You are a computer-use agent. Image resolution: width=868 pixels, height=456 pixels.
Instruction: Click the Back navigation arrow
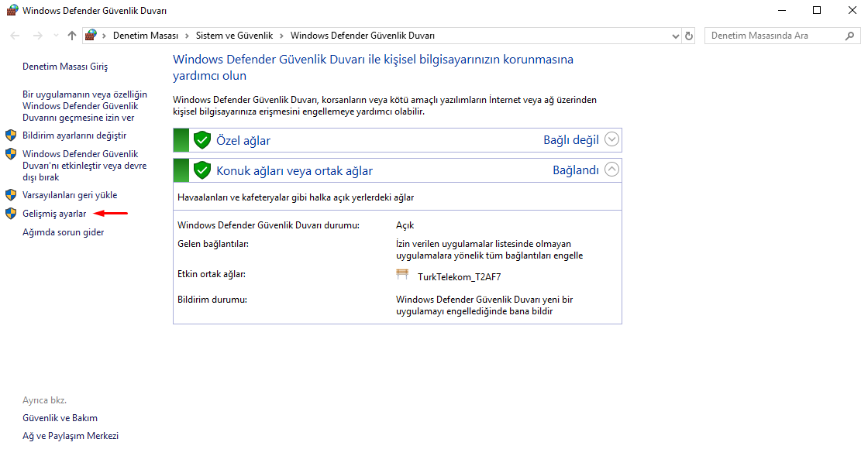click(15, 36)
